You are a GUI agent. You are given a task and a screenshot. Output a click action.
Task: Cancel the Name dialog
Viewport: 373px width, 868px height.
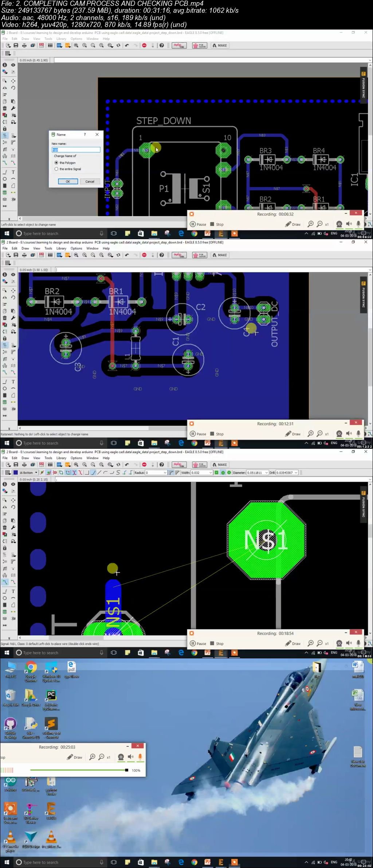90,182
